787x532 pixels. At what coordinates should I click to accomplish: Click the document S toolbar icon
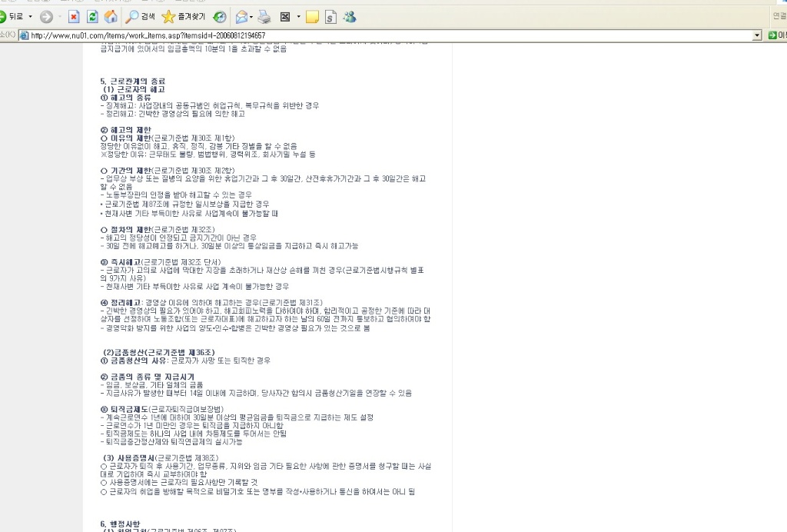point(330,17)
